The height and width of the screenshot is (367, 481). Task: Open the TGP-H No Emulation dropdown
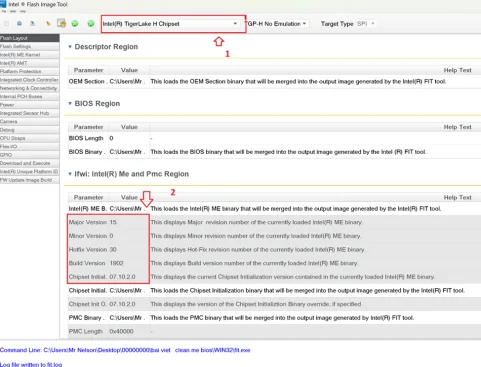[276, 24]
